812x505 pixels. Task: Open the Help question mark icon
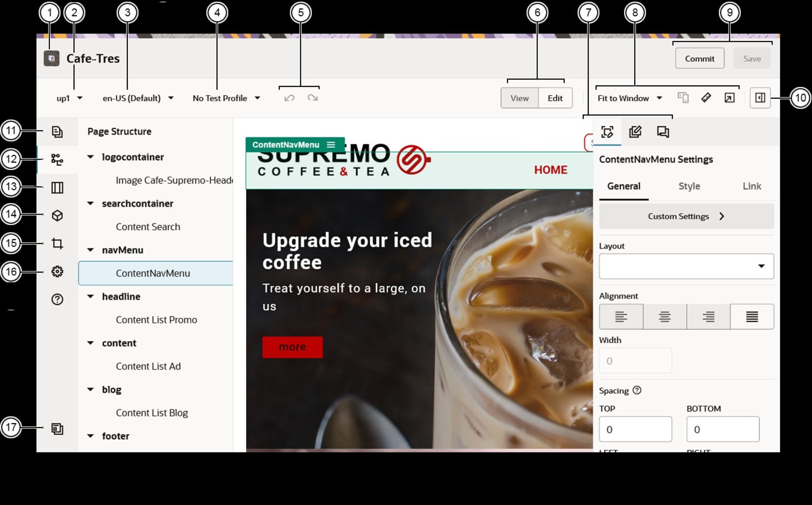(x=57, y=299)
